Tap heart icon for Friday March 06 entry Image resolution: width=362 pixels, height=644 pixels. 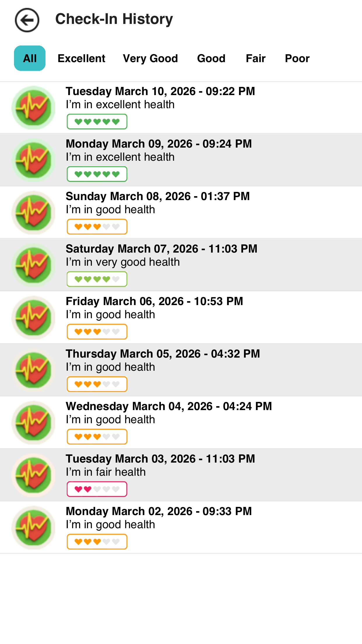tap(33, 318)
